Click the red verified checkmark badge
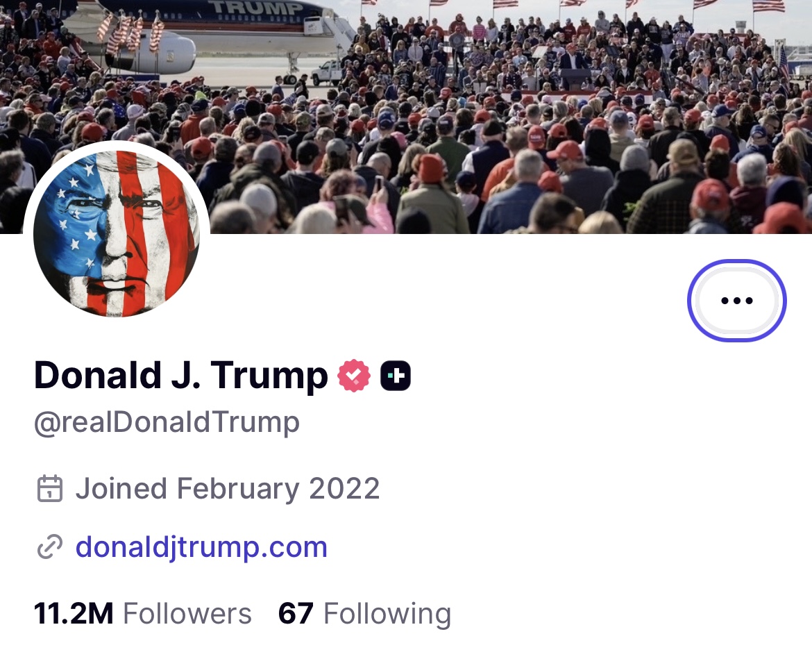The width and height of the screenshot is (812, 659). pos(354,376)
